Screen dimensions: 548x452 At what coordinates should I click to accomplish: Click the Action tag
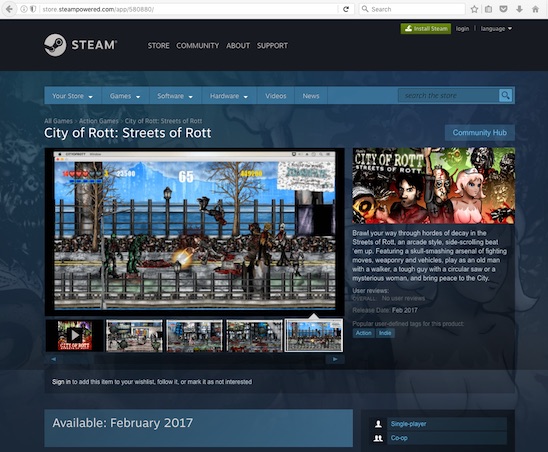363,333
